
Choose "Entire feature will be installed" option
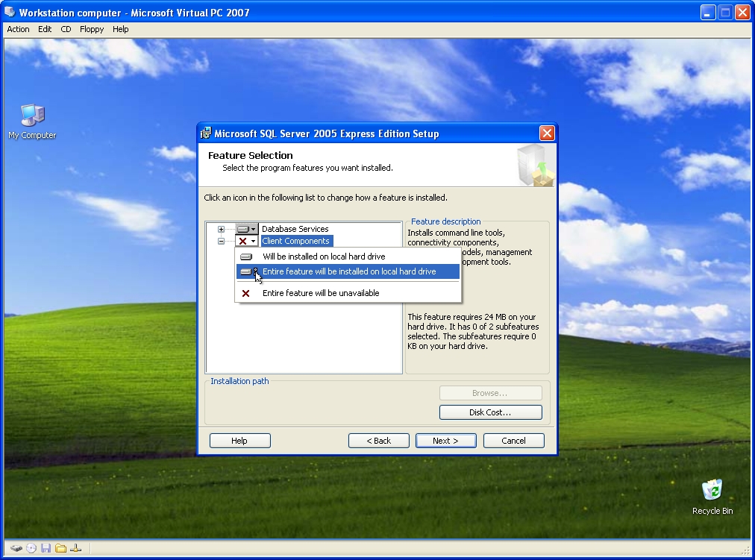click(x=349, y=271)
